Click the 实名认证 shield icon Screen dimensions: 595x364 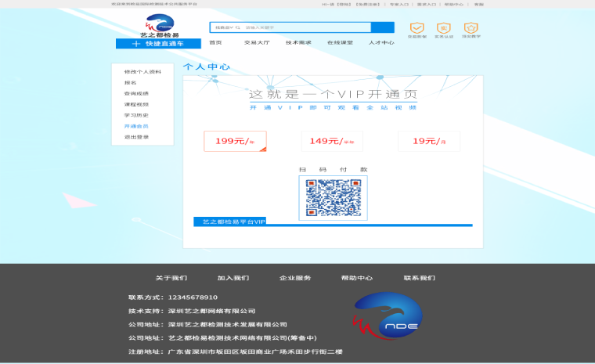tap(444, 27)
